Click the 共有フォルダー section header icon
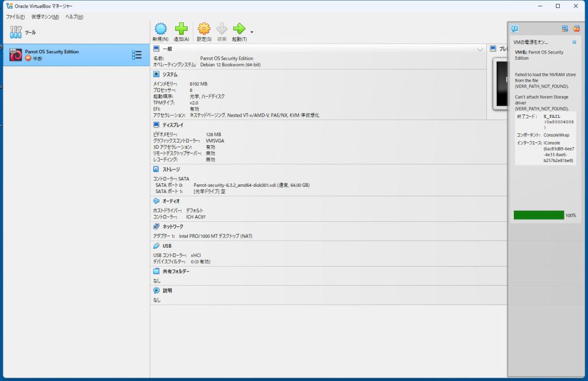 (156, 271)
